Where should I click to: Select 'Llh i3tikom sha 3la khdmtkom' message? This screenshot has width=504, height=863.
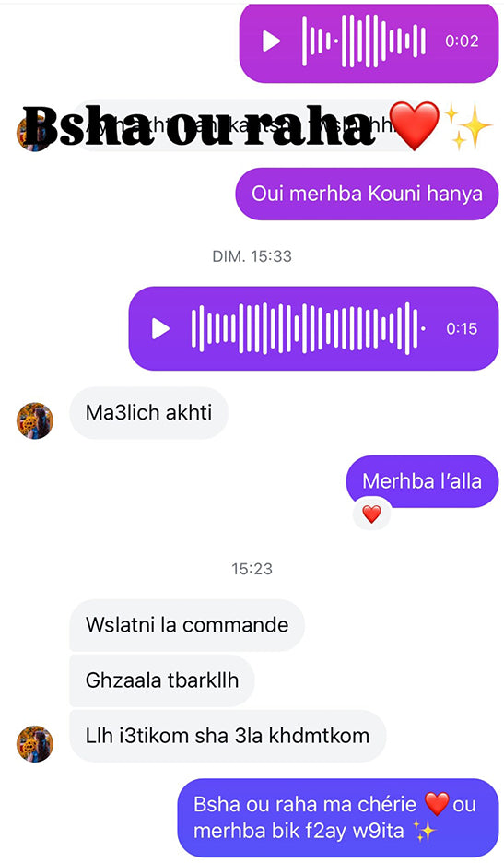(228, 736)
